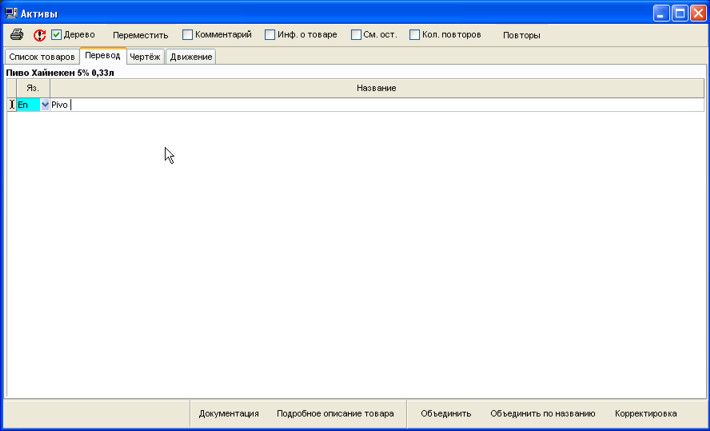Click Подробное описание товара button

(335, 413)
